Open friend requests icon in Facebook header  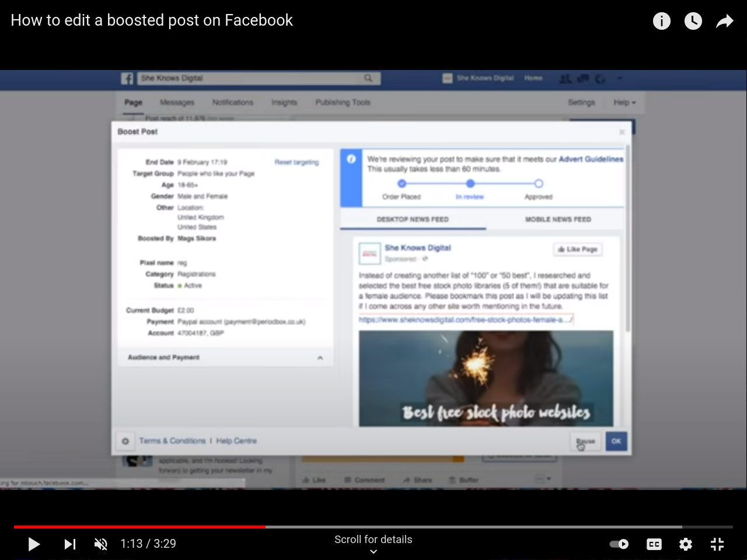tap(566, 78)
